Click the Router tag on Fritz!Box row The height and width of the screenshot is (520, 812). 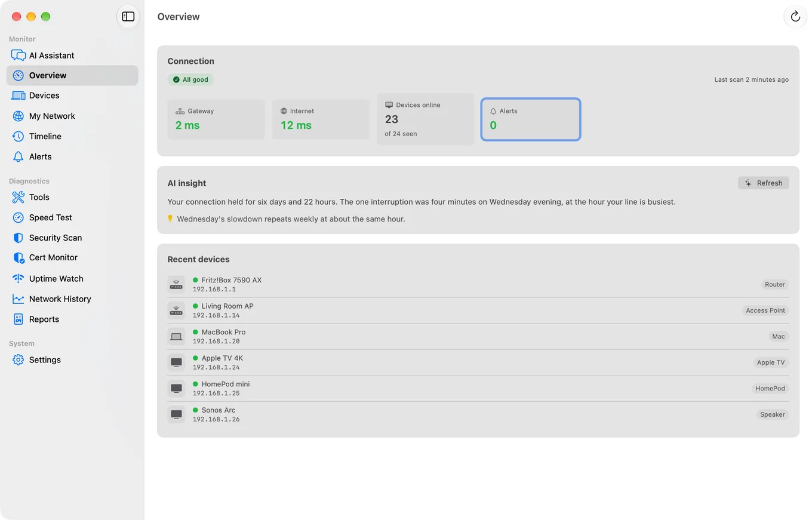(x=775, y=285)
